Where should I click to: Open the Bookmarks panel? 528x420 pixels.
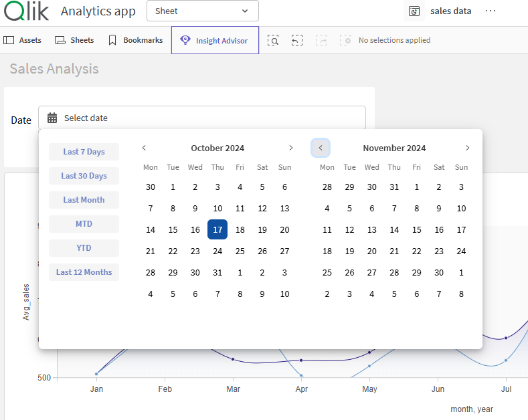point(136,40)
